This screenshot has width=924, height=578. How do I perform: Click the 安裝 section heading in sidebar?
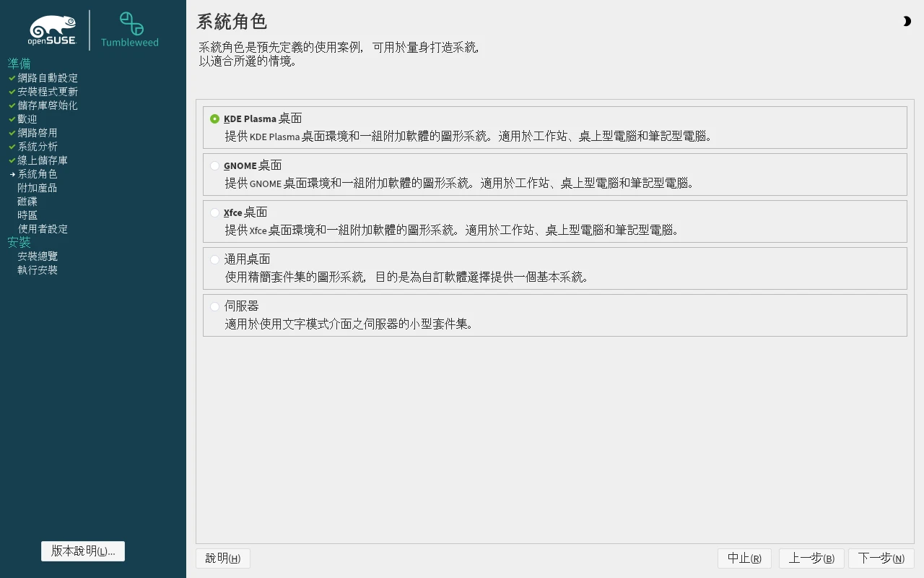point(19,243)
